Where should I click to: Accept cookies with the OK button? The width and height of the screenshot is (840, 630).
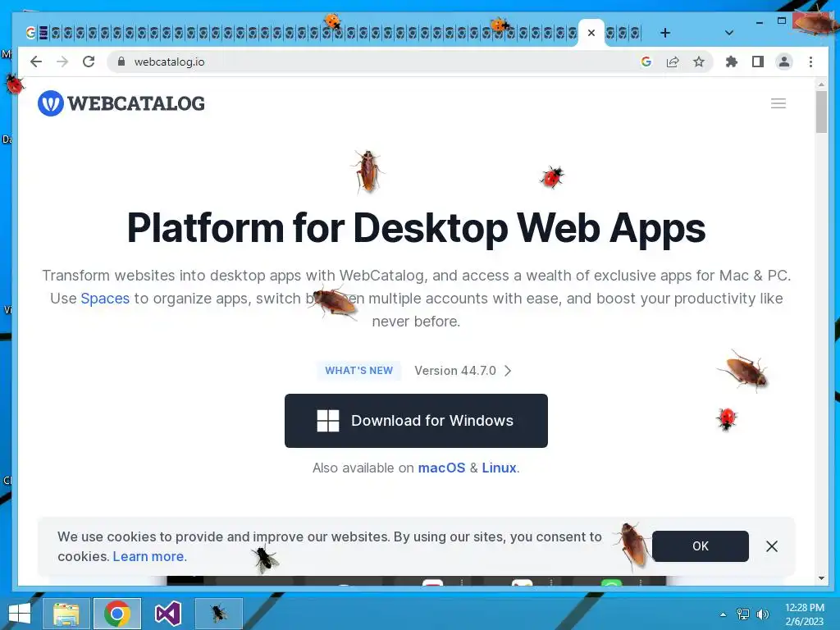pos(701,546)
